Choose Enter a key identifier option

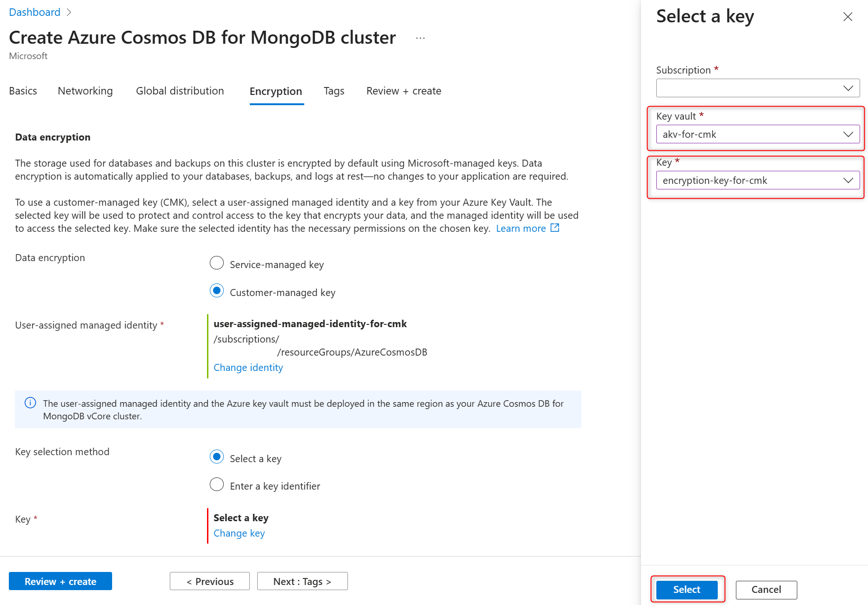click(x=217, y=485)
